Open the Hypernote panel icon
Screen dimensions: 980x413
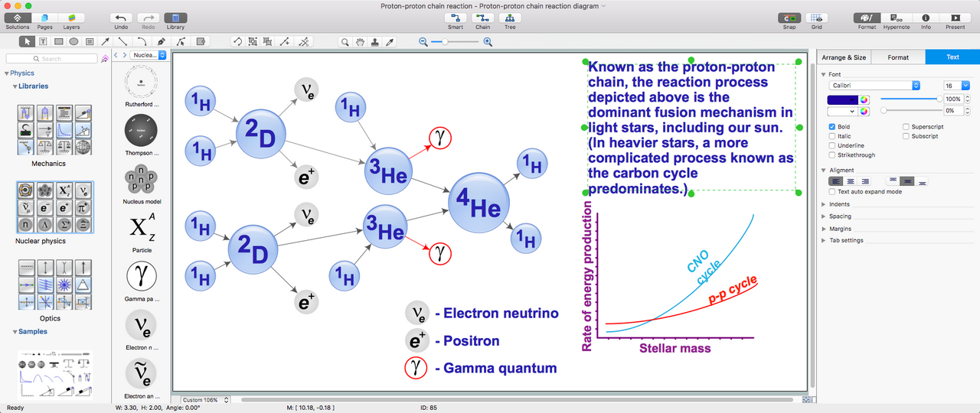896,18
